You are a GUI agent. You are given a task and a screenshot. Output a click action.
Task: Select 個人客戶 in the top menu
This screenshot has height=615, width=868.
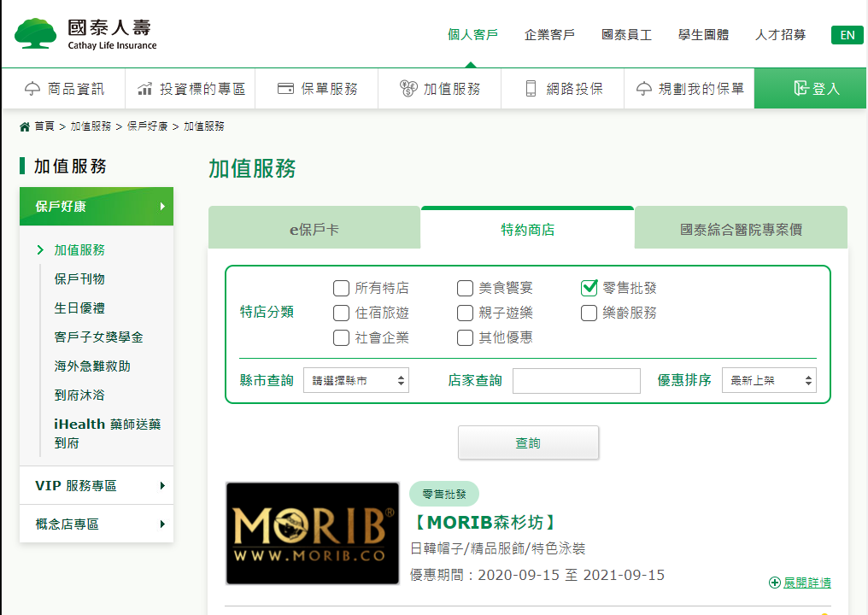coord(472,35)
